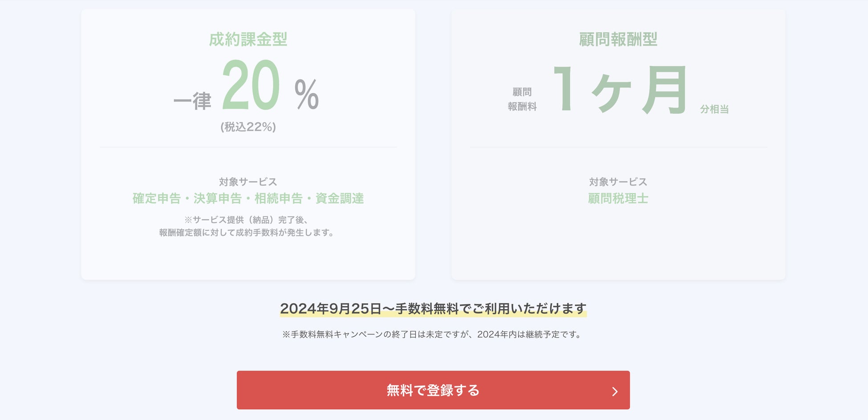Click the ※手数料無料キャンペーン footnote text

[433, 335]
